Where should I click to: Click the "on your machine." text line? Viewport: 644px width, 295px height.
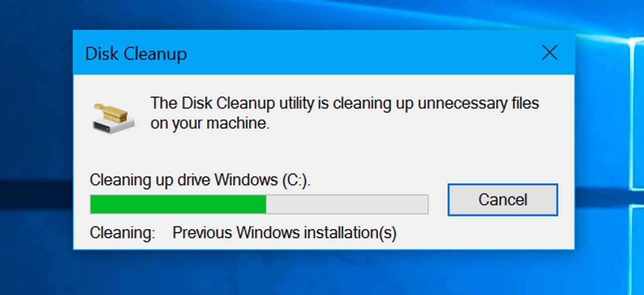tap(210, 124)
